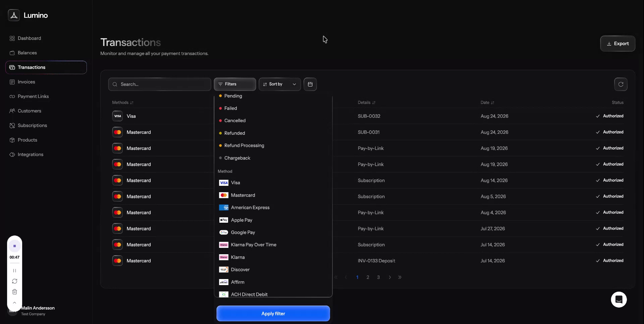Export the transactions
The width and height of the screenshot is (644, 324).
(x=618, y=44)
